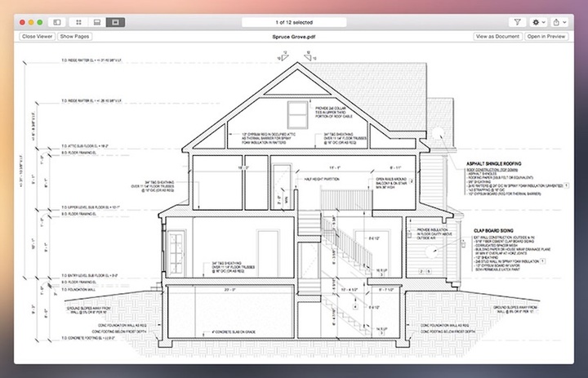The image size is (588, 378).
Task: Choose View as Document
Action: point(497,37)
